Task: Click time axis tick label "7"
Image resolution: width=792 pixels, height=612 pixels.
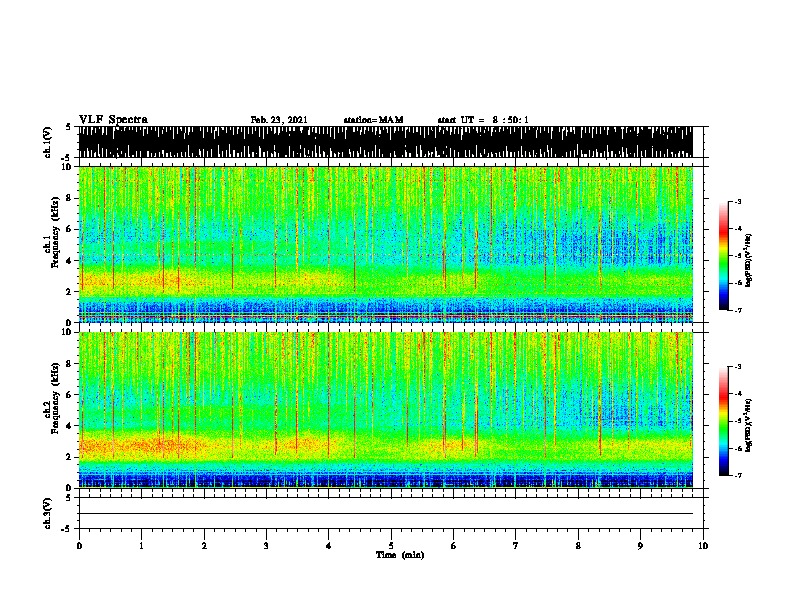Action: click(x=516, y=546)
